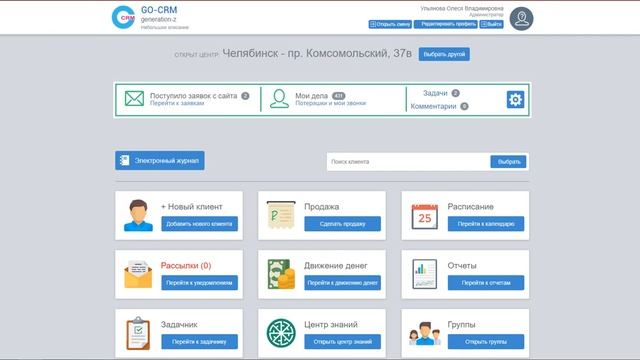Open Электронный журнал
Viewport: 640px width, 360px height.
160,160
